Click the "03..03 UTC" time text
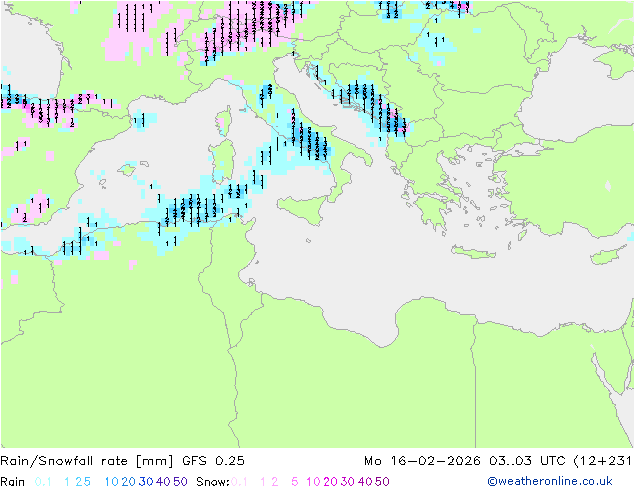 528,461
